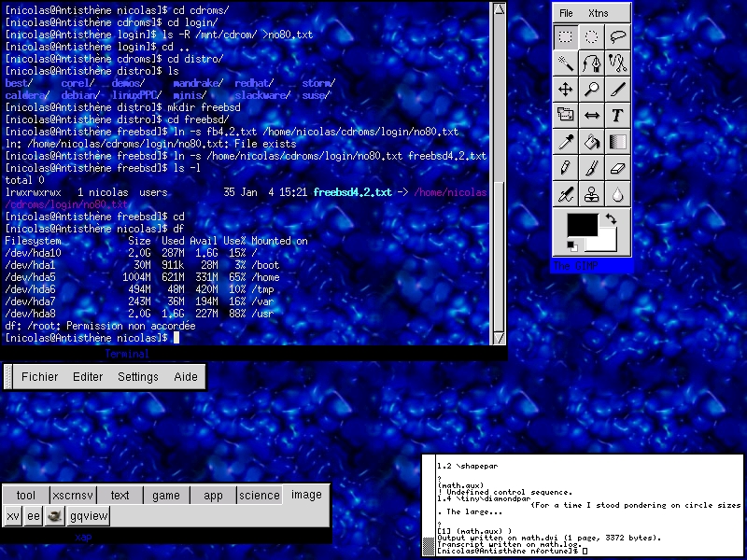Open the Xtns menu in GIMP
Image resolution: width=747 pixels, height=560 pixels.
point(598,14)
